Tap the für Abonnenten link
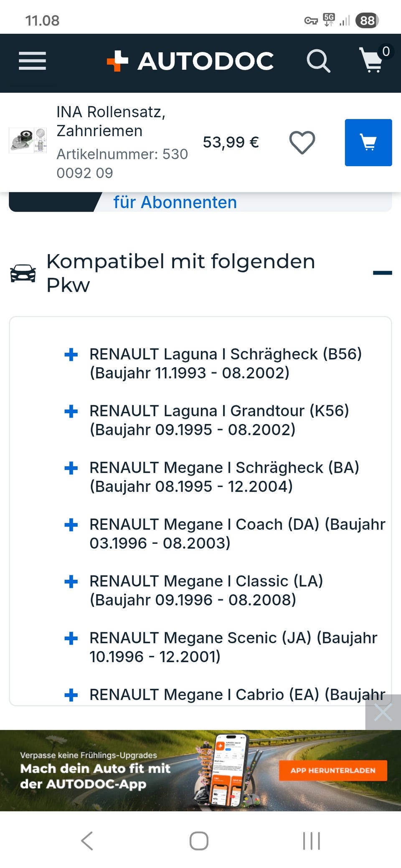 click(x=175, y=202)
